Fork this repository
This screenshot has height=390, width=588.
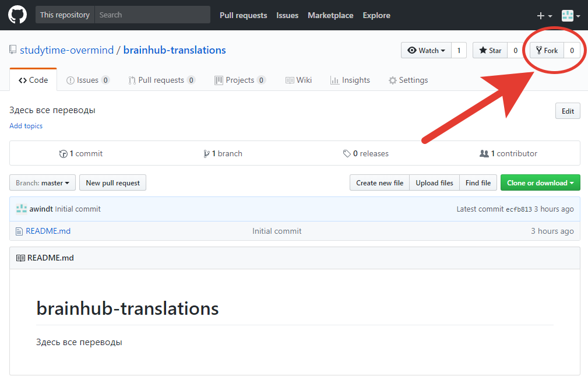point(547,50)
